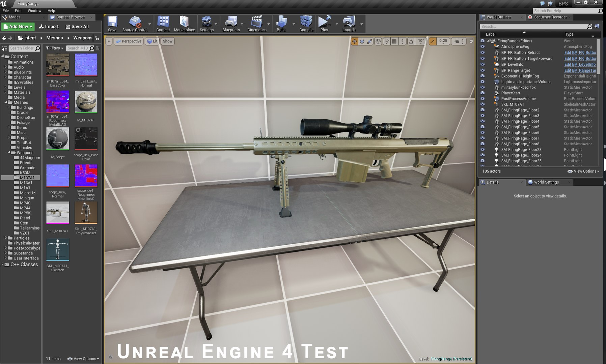Toggle scale snapping in the viewport

[433, 41]
